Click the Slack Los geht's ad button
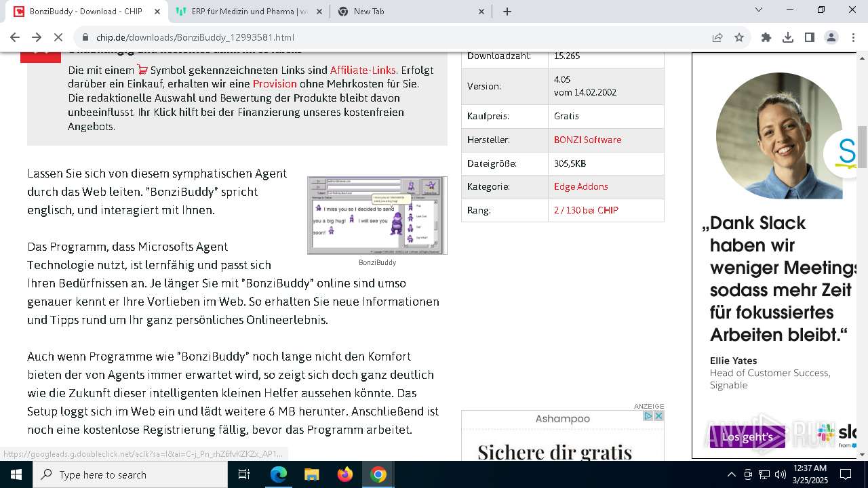Image resolution: width=868 pixels, height=488 pixels. pyautogui.click(x=747, y=437)
